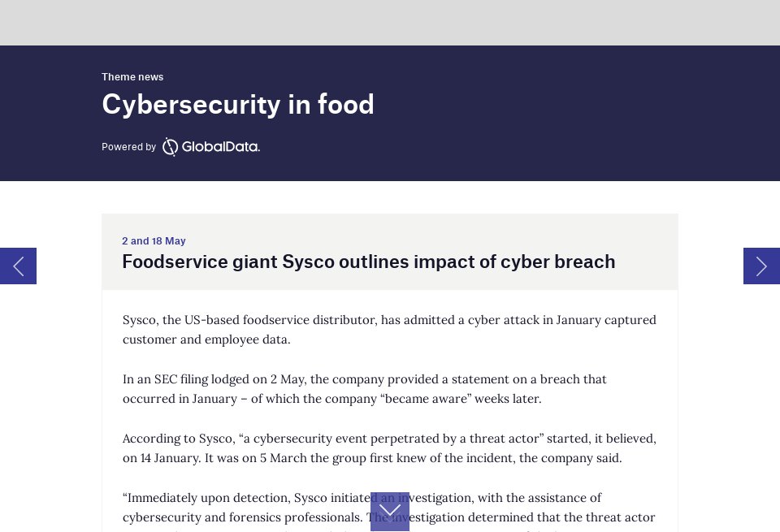Click the paragraph about the SEC filing
Viewport: 780px width, 532px height.
click(365, 389)
